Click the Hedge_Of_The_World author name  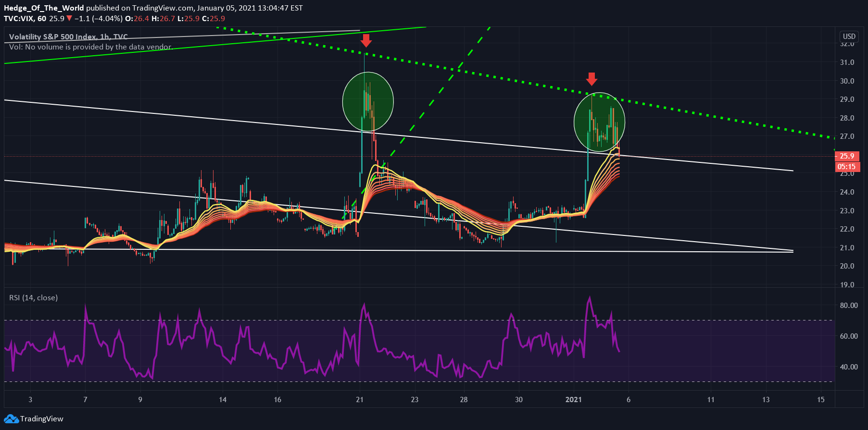coord(44,8)
